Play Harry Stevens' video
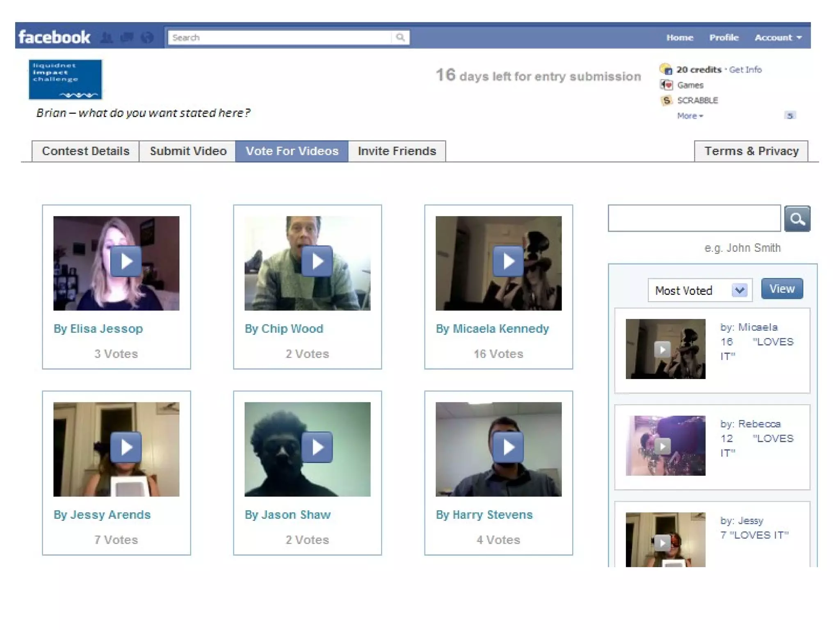Screen dimensions: 840x630 508,447
